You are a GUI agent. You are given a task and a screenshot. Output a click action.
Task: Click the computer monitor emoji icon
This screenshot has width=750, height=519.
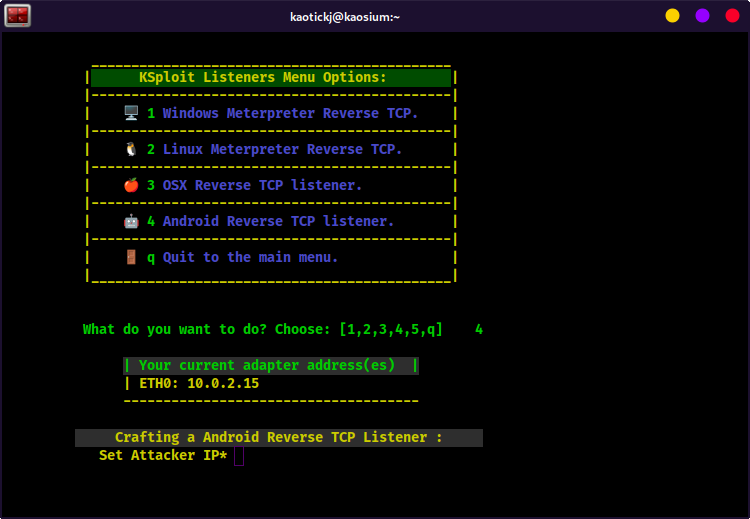coord(131,113)
